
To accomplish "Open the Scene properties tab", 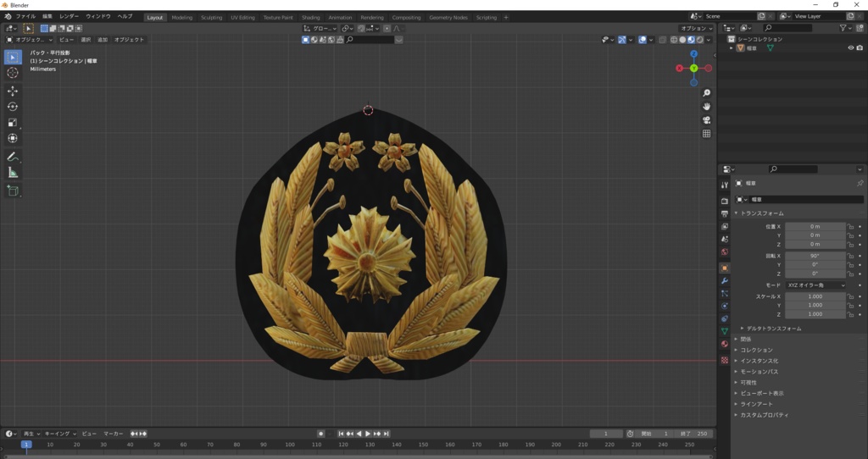I will (x=725, y=239).
